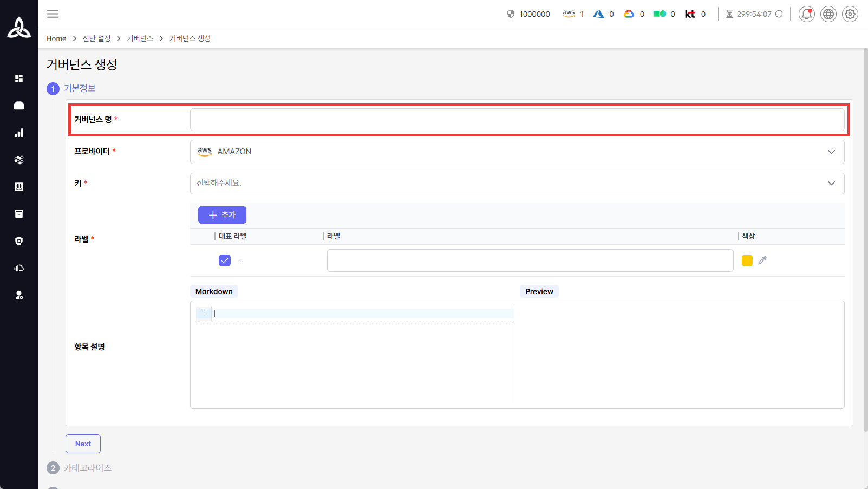The width and height of the screenshot is (868, 489).
Task: Go to 진단 설정 breadcrumb link
Action: tap(96, 38)
